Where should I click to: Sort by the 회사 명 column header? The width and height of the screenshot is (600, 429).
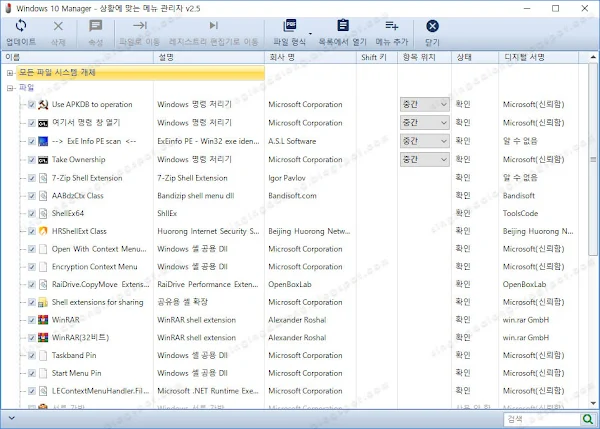coord(310,57)
